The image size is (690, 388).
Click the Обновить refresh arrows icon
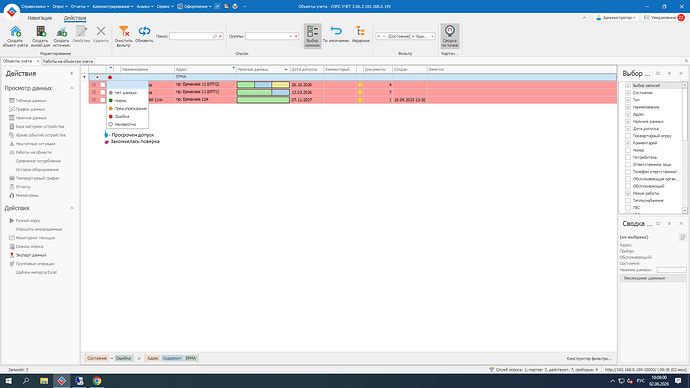click(x=144, y=31)
